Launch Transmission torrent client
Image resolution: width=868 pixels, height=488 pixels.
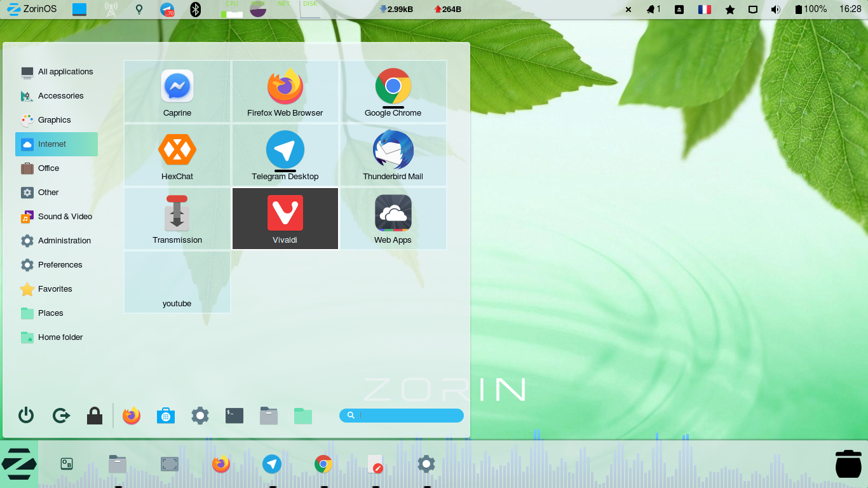point(177,219)
